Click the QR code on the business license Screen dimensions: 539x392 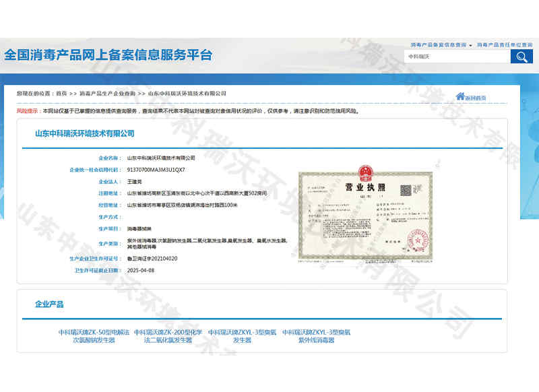click(406, 191)
